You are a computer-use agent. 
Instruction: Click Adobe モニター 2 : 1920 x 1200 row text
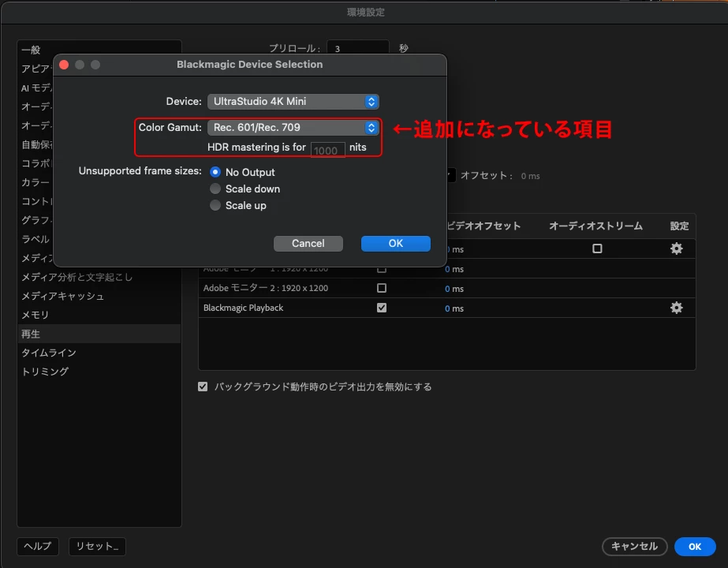point(266,288)
